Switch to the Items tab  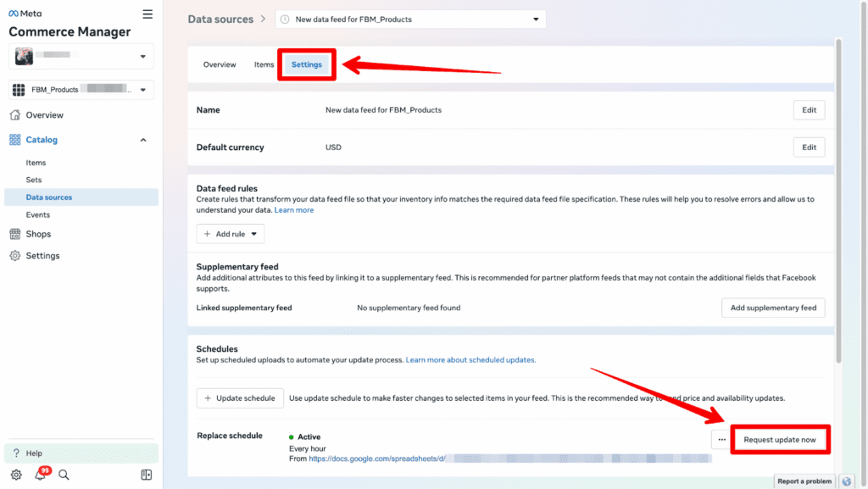click(264, 64)
